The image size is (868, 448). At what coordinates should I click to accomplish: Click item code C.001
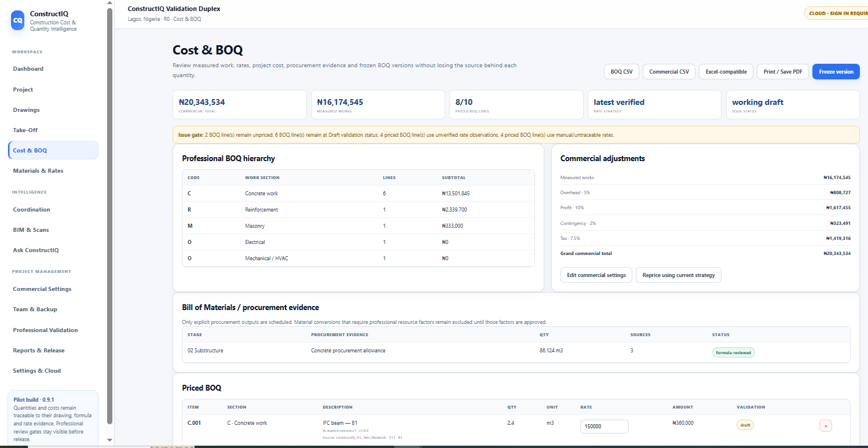tap(194, 423)
